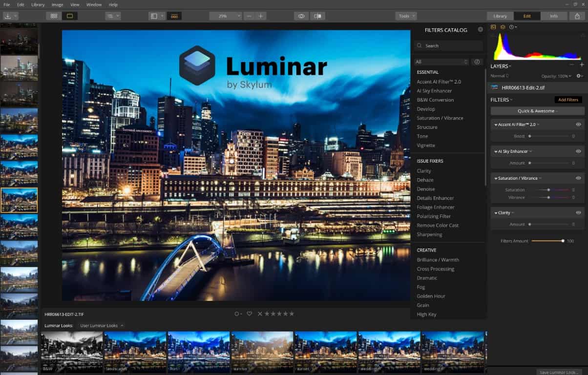This screenshot has width=588, height=375.
Task: Expand the LAYERS panel header
Action: (x=501, y=66)
